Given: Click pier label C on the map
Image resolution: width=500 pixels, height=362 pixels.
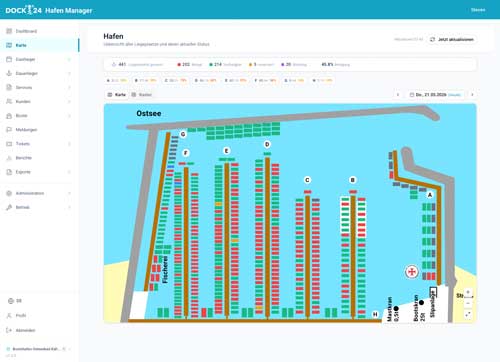Looking at the screenshot, I should (307, 180).
